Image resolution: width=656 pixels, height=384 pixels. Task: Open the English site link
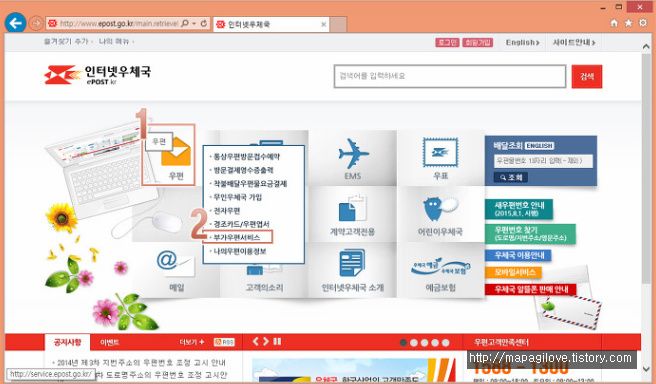click(x=523, y=42)
